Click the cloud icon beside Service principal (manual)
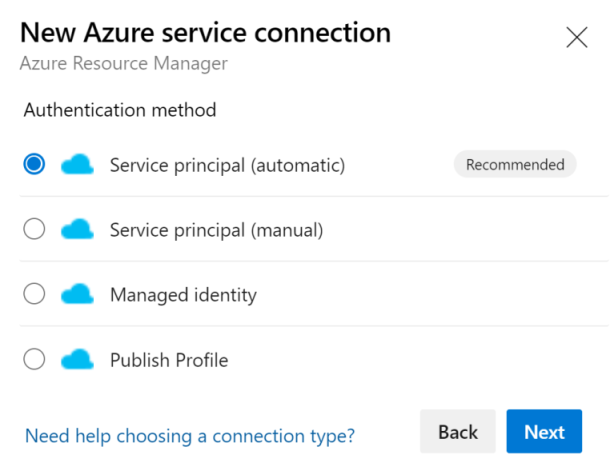Viewport: 614px width, 467px height. (x=77, y=229)
